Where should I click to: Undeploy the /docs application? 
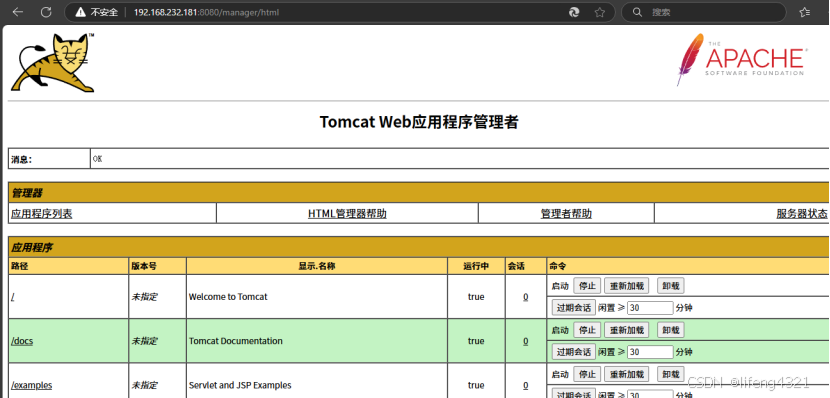click(x=671, y=330)
